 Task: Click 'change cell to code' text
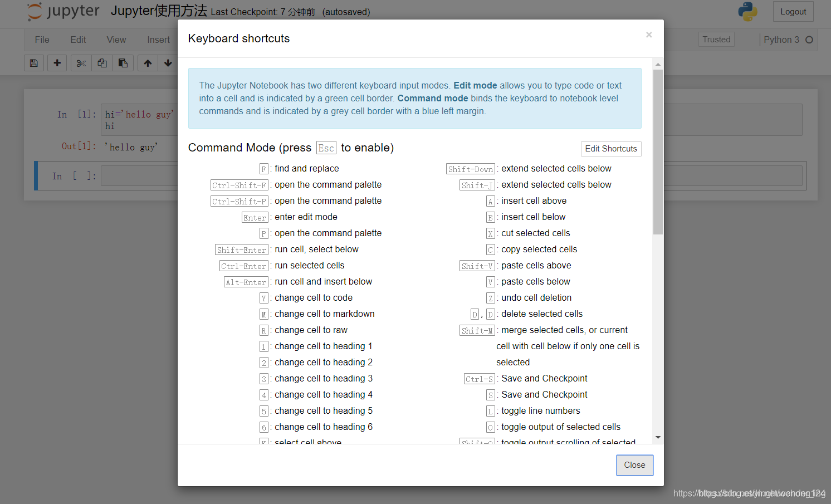click(x=314, y=298)
